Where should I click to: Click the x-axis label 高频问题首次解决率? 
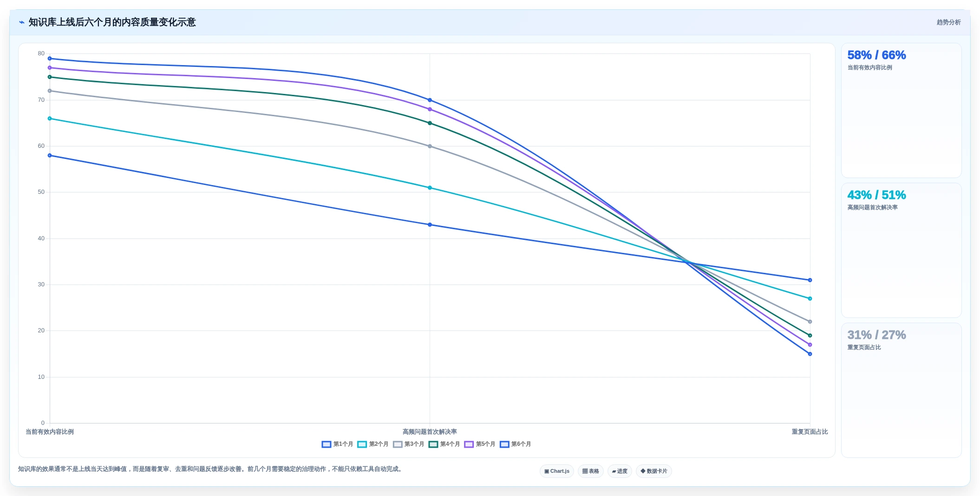[x=430, y=432]
